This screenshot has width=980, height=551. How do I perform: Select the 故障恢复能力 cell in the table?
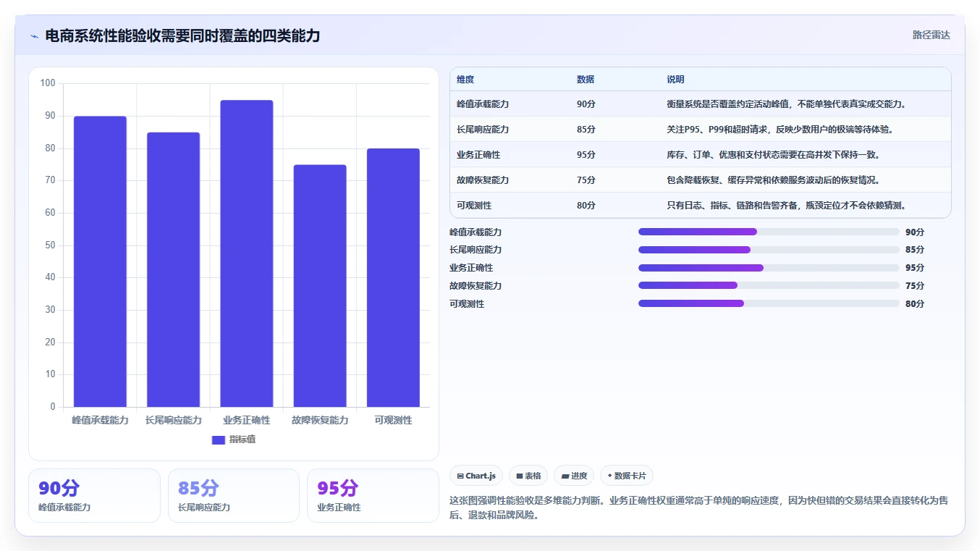point(483,180)
